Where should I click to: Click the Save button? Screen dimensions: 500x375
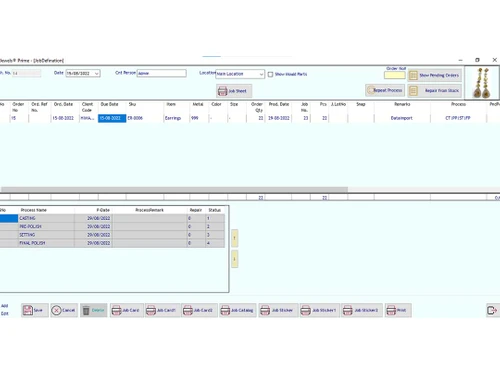35,310
